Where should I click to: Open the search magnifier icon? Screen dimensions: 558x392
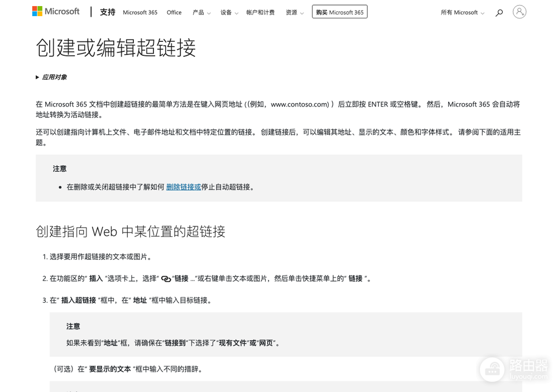coord(499,13)
